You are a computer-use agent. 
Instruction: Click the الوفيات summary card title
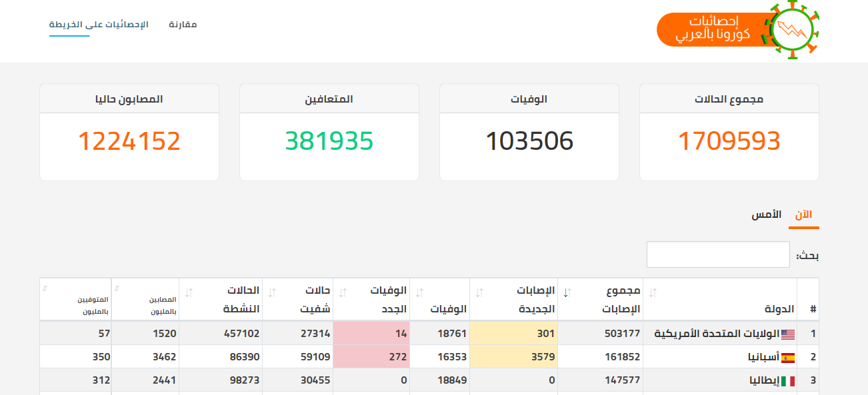(529, 99)
